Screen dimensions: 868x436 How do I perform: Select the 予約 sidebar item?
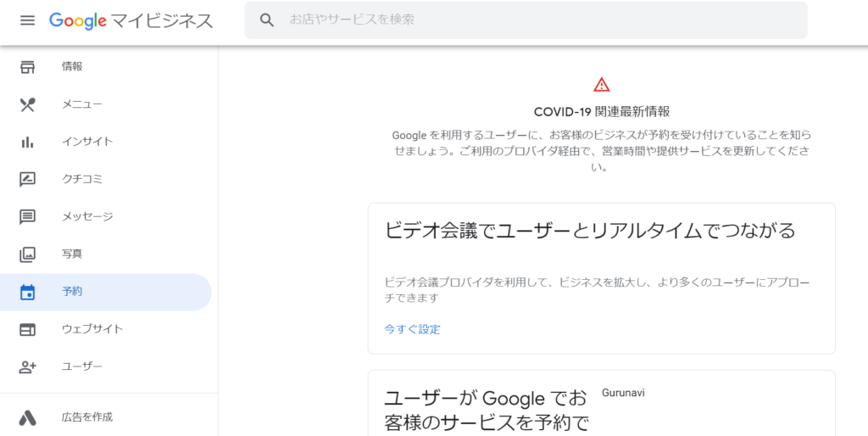point(106,292)
